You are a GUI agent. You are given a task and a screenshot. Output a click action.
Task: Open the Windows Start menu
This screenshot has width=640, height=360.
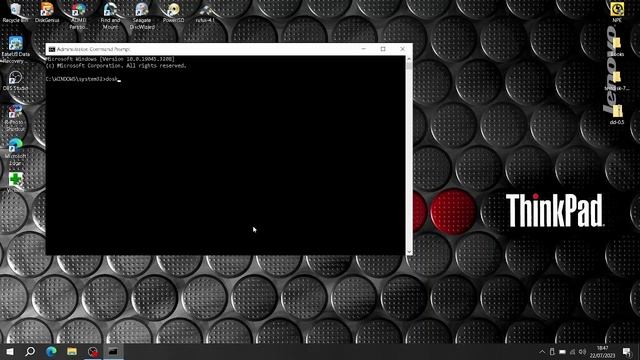pyautogui.click(x=10, y=351)
